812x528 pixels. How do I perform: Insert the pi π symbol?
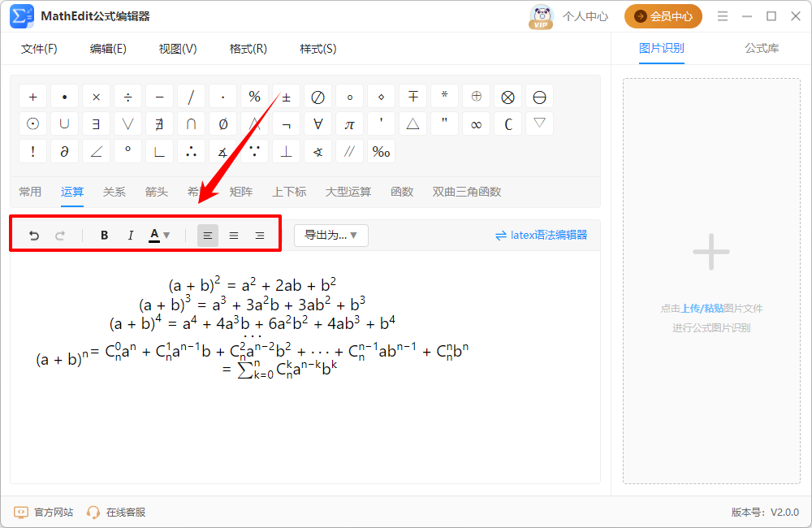349,124
